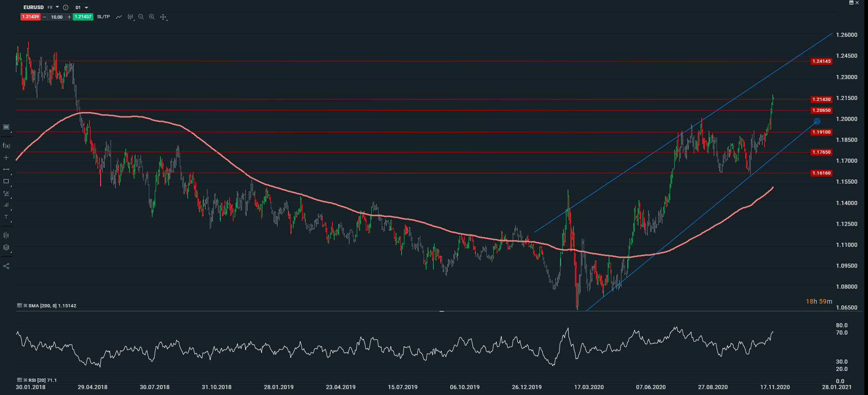Viewport: 868px width, 395px height.
Task: Open the EURUSD FX instrument dropdown
Action: click(57, 7)
